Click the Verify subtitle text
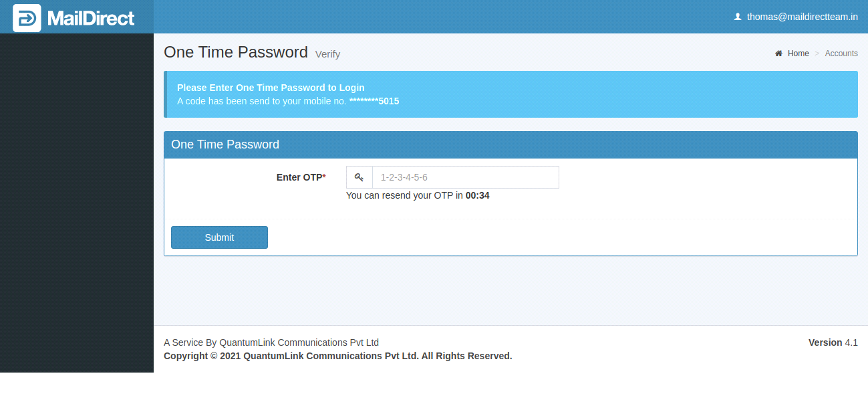Image resolution: width=868 pixels, height=406 pixels. (x=327, y=54)
